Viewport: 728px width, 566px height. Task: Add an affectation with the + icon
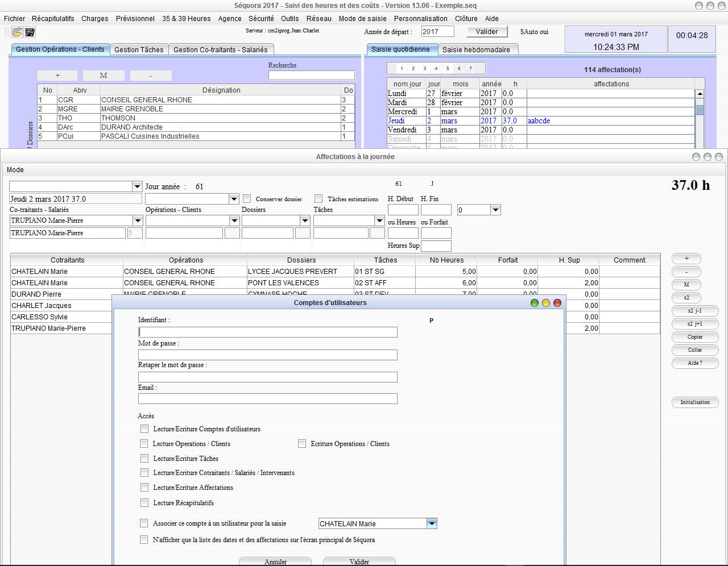[x=686, y=258]
